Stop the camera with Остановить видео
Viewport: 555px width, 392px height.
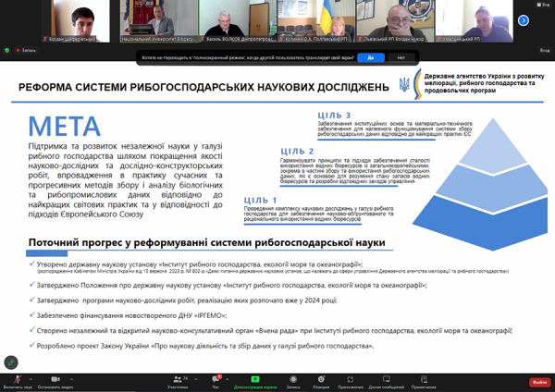(55, 382)
